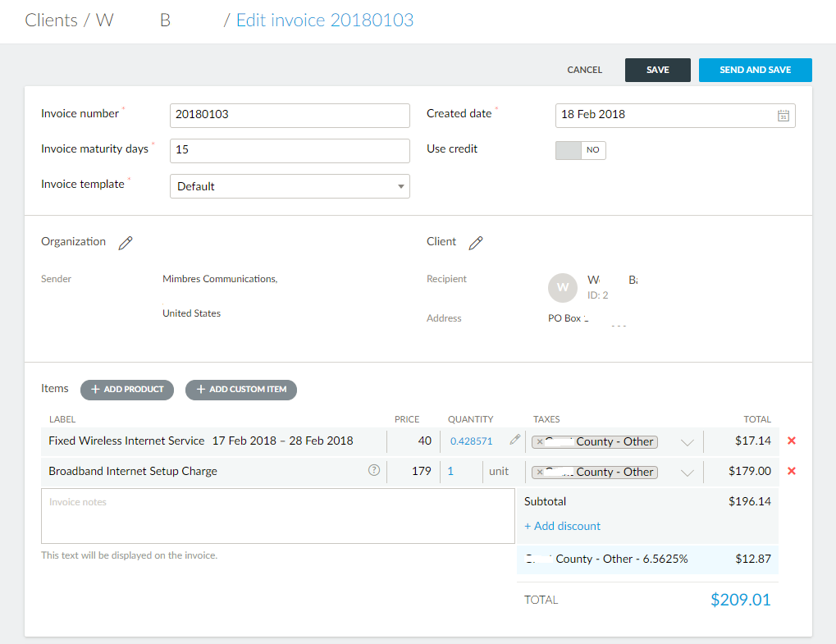This screenshot has height=644, width=836.
Task: Edit Organization with the pencil icon
Action: 125,243
